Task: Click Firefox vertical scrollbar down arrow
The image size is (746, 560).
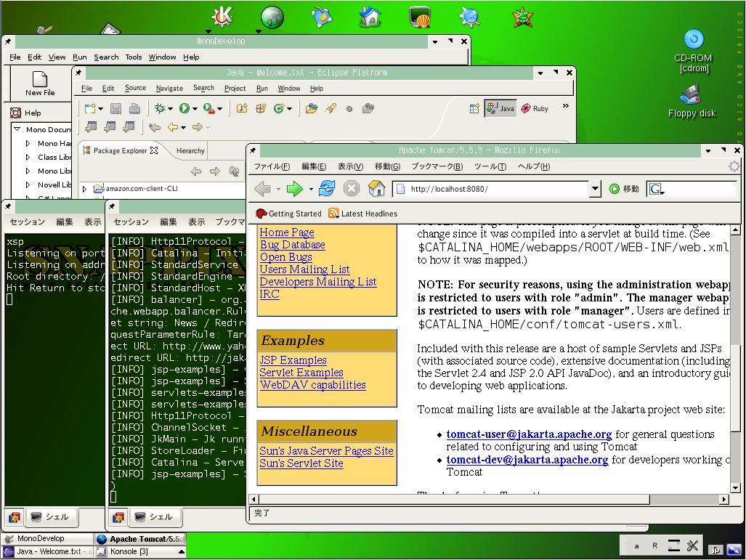Action: pyautogui.click(x=736, y=487)
